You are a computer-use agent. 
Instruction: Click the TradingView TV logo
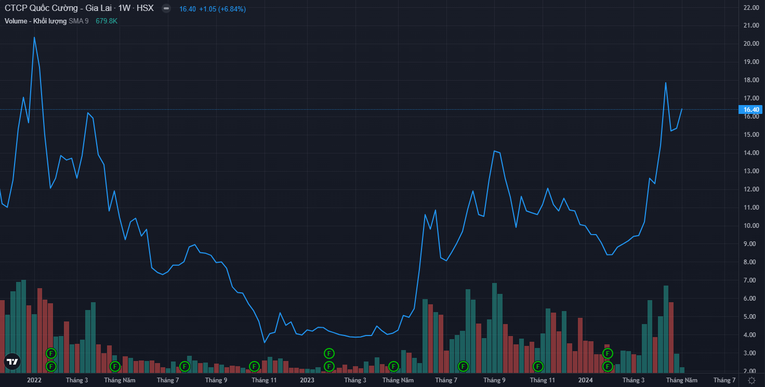click(12, 361)
